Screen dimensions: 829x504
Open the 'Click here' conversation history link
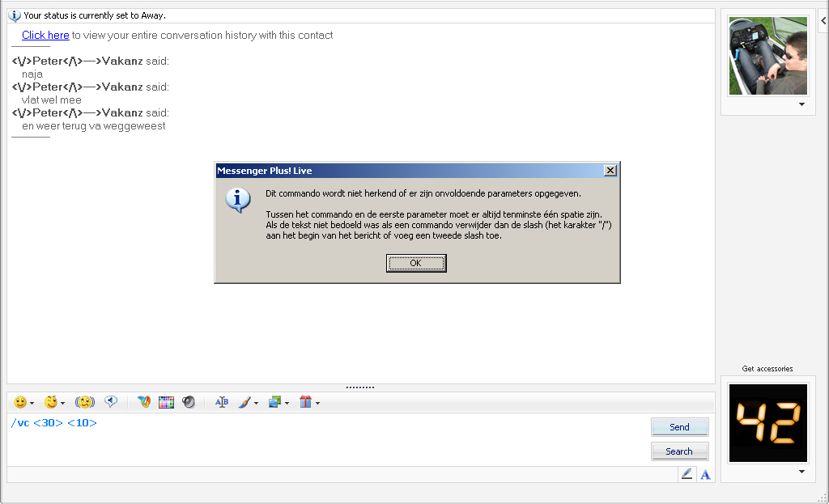(x=45, y=36)
